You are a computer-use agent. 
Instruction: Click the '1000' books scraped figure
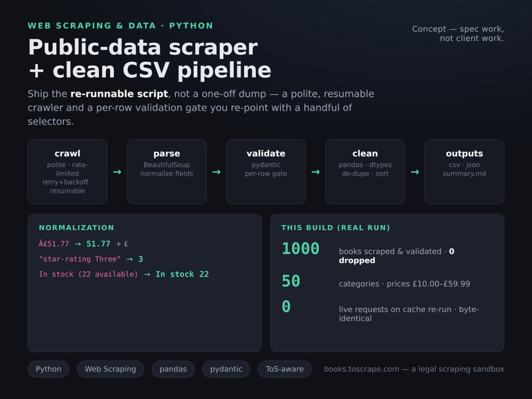[300, 248]
